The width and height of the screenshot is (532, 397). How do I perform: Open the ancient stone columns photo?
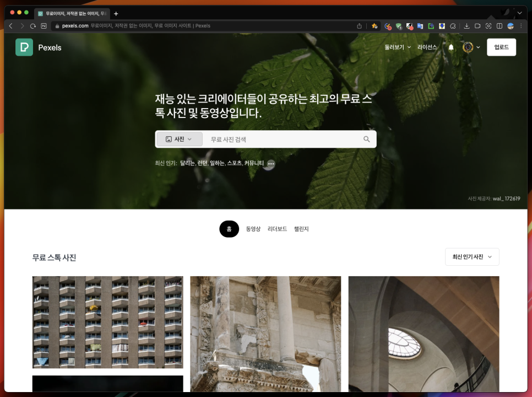point(265,334)
